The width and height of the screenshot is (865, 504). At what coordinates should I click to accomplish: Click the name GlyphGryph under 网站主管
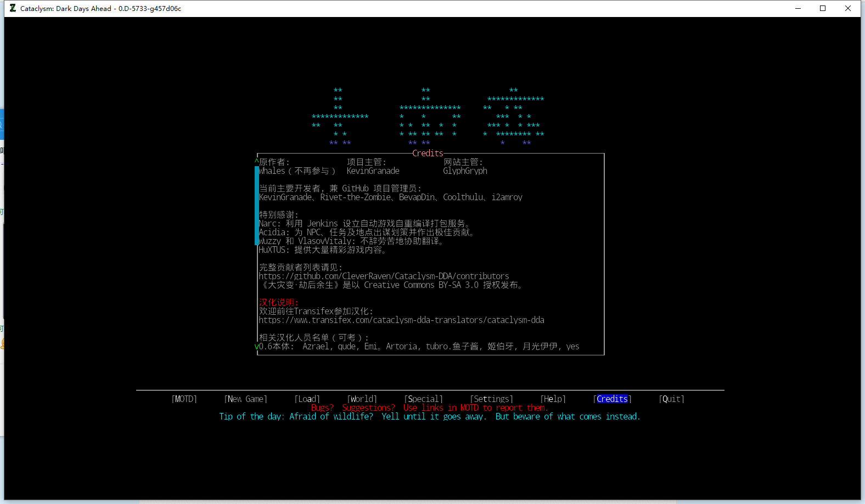coord(465,171)
